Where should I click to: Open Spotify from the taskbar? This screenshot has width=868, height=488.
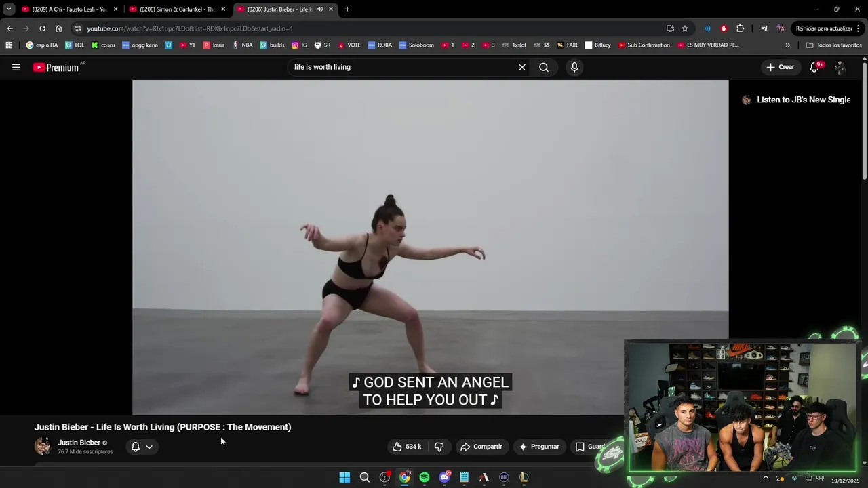(425, 477)
